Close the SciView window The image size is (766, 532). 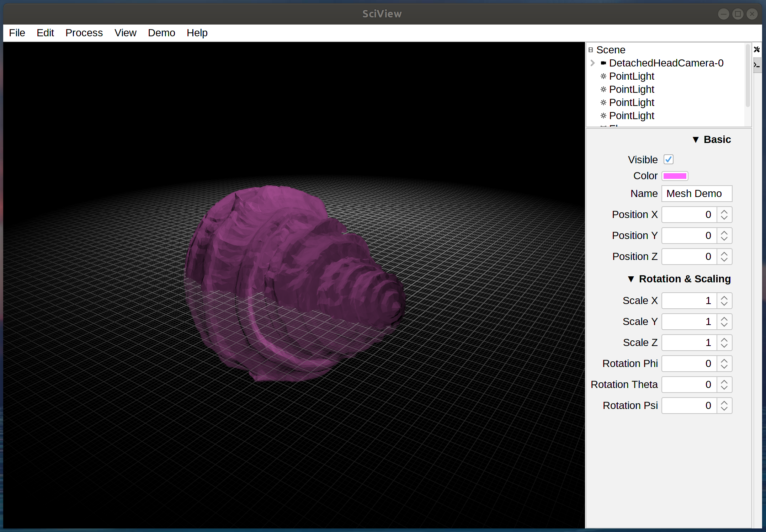tap(752, 14)
